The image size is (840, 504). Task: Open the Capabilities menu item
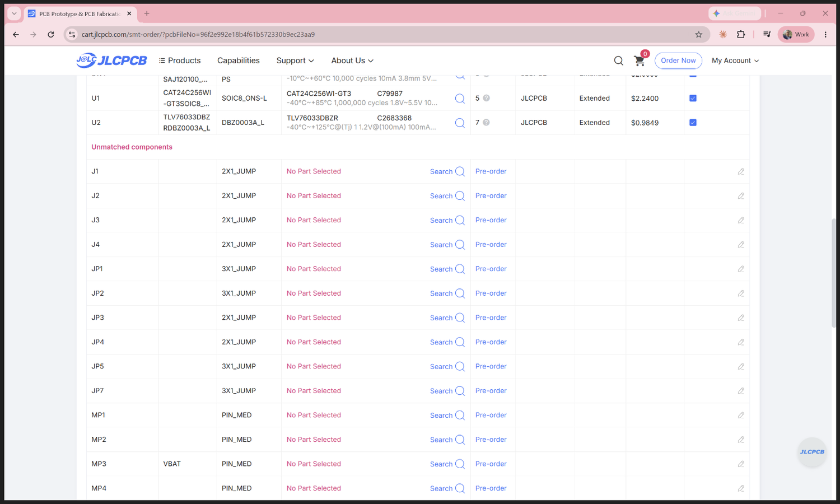(239, 60)
